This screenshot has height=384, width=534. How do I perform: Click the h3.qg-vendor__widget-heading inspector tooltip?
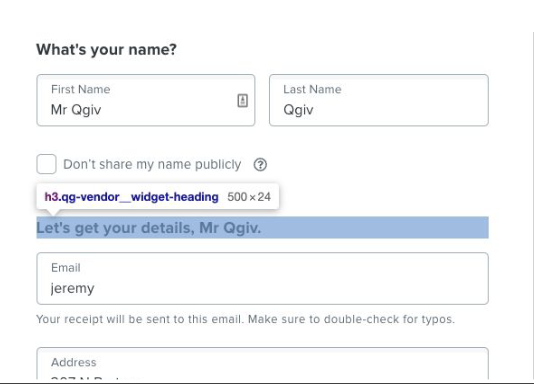tap(158, 197)
